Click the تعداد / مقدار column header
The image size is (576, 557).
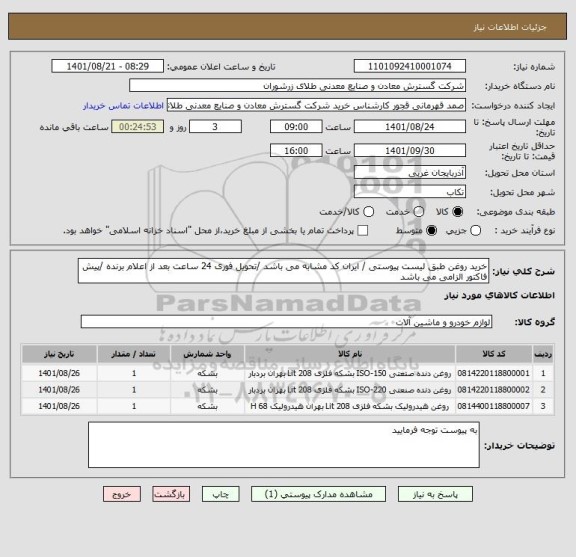[x=134, y=354]
